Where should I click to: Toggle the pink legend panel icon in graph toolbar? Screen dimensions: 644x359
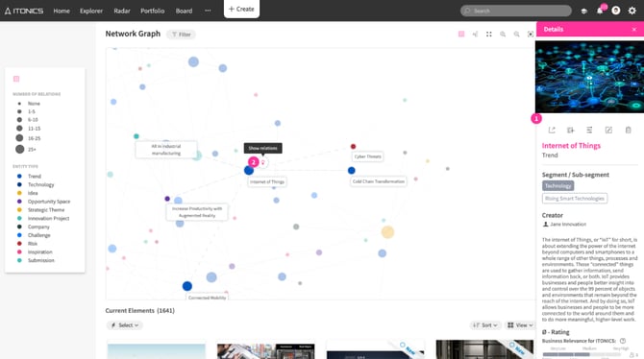click(461, 34)
